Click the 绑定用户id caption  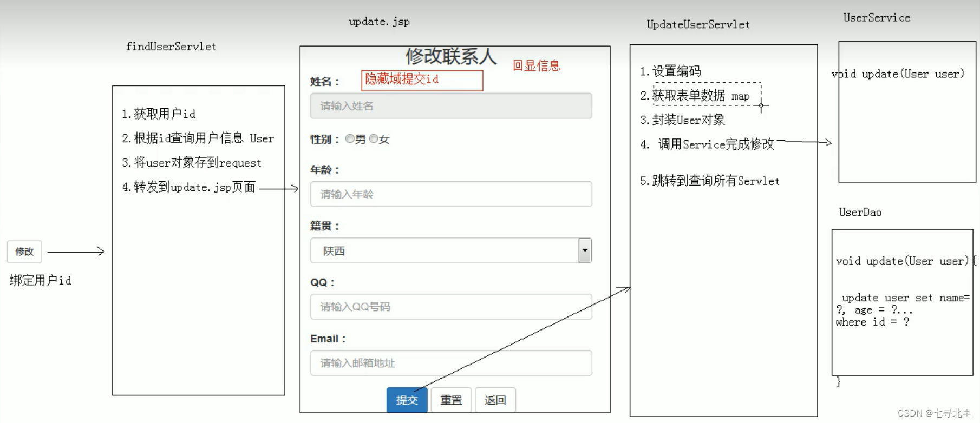point(41,281)
